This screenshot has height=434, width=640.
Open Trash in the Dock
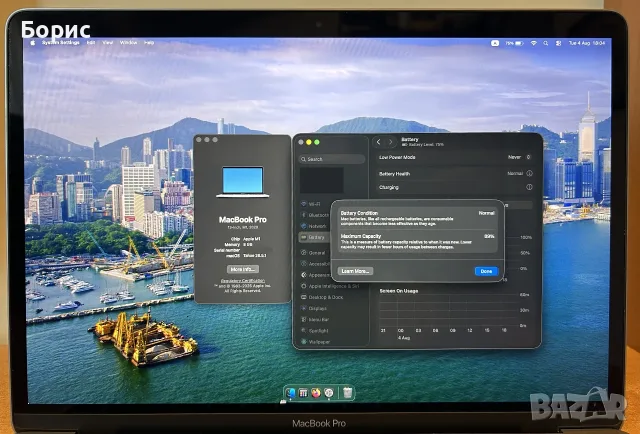tap(348, 393)
